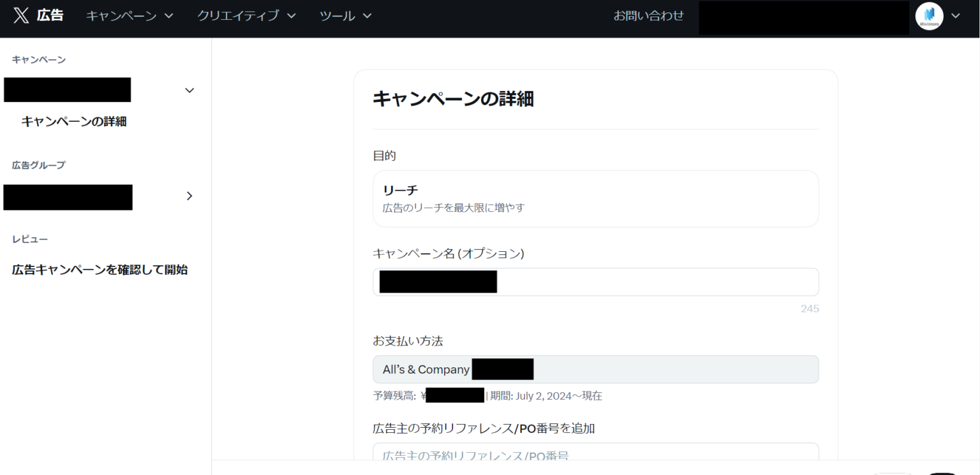This screenshot has width=980, height=475.
Task: Expand the 広告グループ right-arrow chevron
Action: click(x=189, y=196)
